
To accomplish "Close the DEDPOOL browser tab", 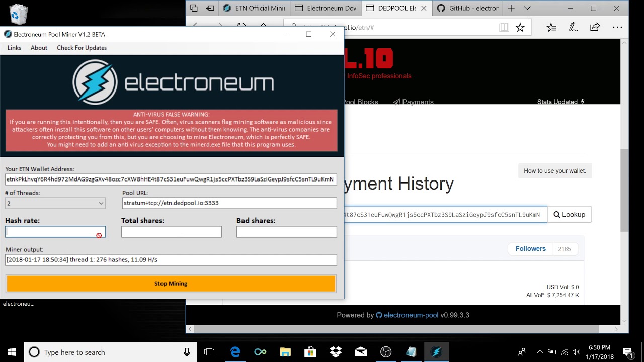I will tap(424, 8).
